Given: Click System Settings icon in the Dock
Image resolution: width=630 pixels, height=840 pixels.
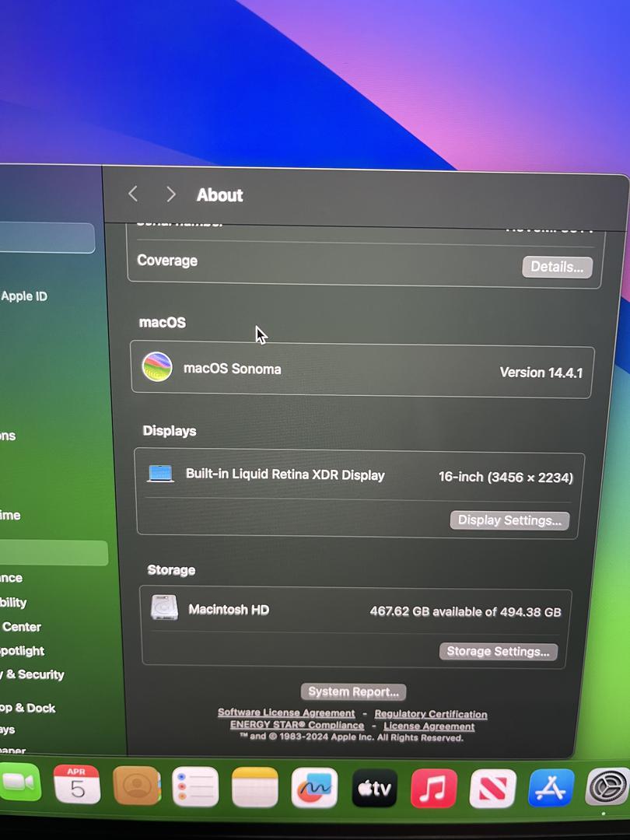Looking at the screenshot, I should pos(608,787).
